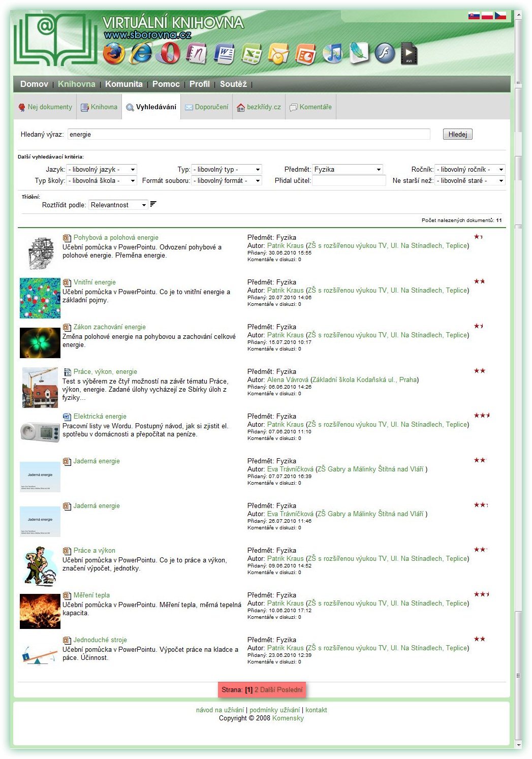The width and height of the screenshot is (532, 759).
Task: Click the file type icon beside Vnitřní energie
Action: (x=67, y=282)
